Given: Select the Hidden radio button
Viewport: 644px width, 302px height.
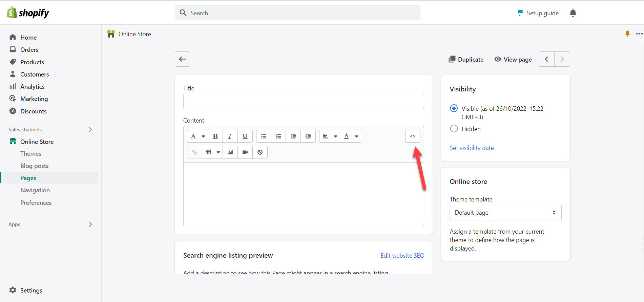Looking at the screenshot, I should (454, 129).
